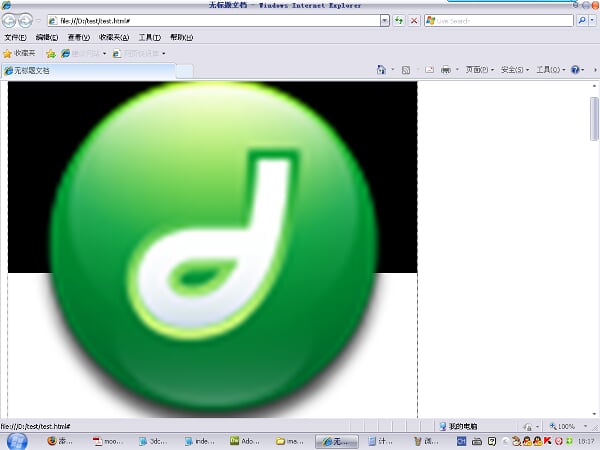Click the scrollbar down arrow

594,414
